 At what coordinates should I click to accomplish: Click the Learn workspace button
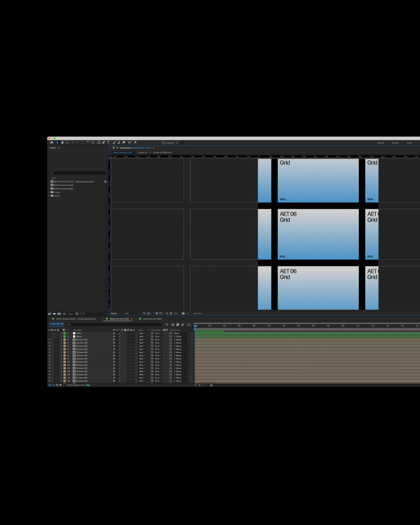pos(409,143)
